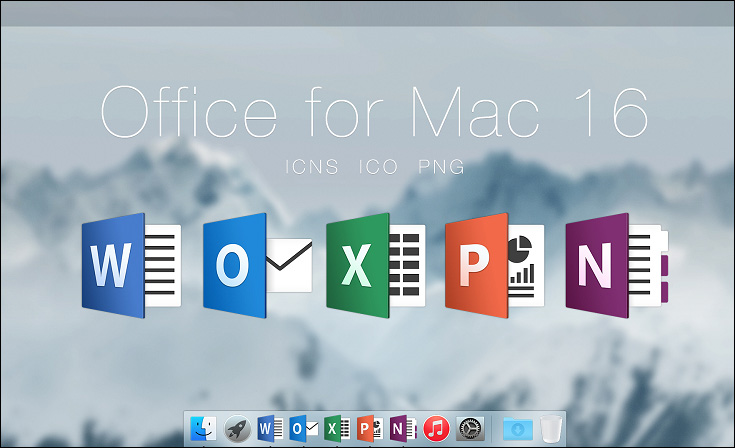The width and height of the screenshot is (735, 448).
Task: Open iTunes music icon in dock
Action: point(436,429)
